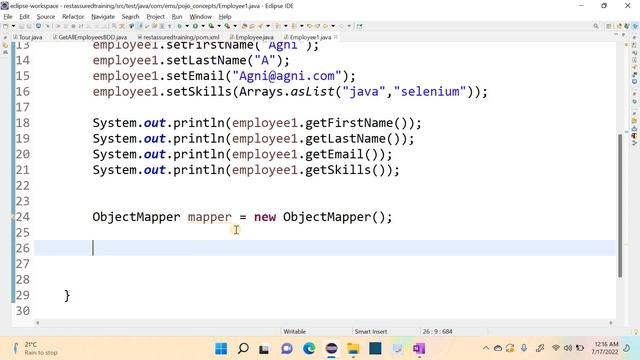This screenshot has width=640, height=360.
Task: Open OneNote from the taskbar
Action: 419,349
